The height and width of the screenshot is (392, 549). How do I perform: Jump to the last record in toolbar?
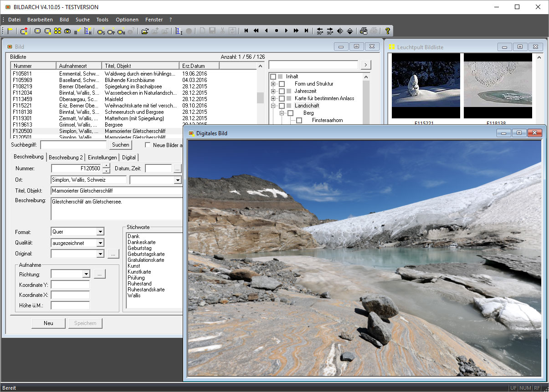coord(306,31)
